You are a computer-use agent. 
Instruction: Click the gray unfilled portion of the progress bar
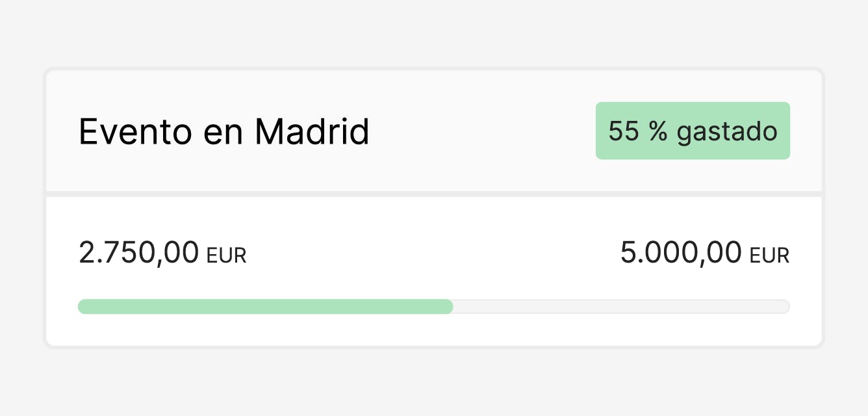(620, 307)
